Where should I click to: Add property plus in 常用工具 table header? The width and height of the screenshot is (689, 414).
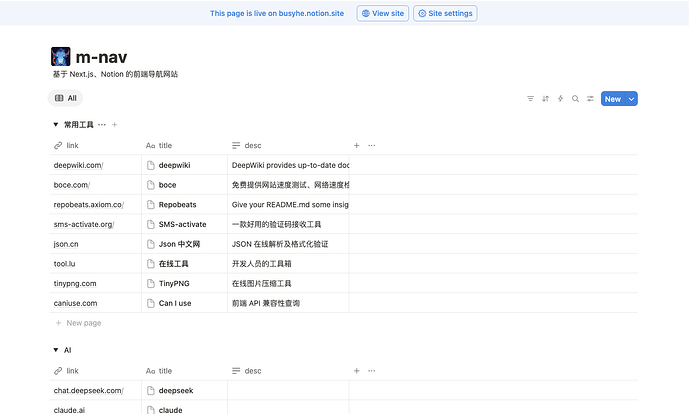357,145
